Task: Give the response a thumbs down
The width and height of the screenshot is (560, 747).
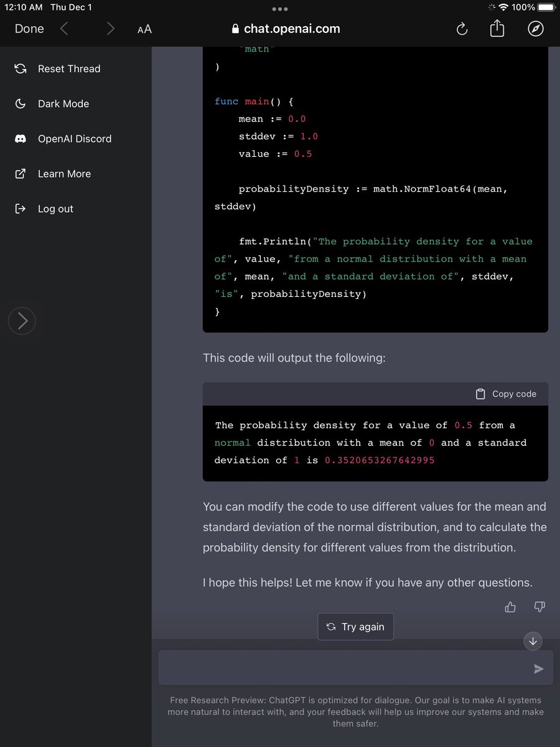Action: tap(540, 607)
